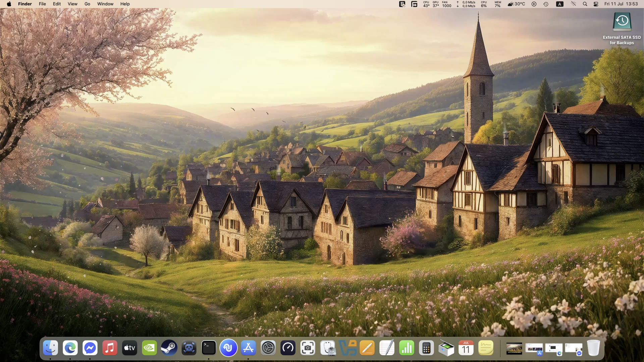Open Steam from the Dock
The image size is (644, 362).
point(169,348)
